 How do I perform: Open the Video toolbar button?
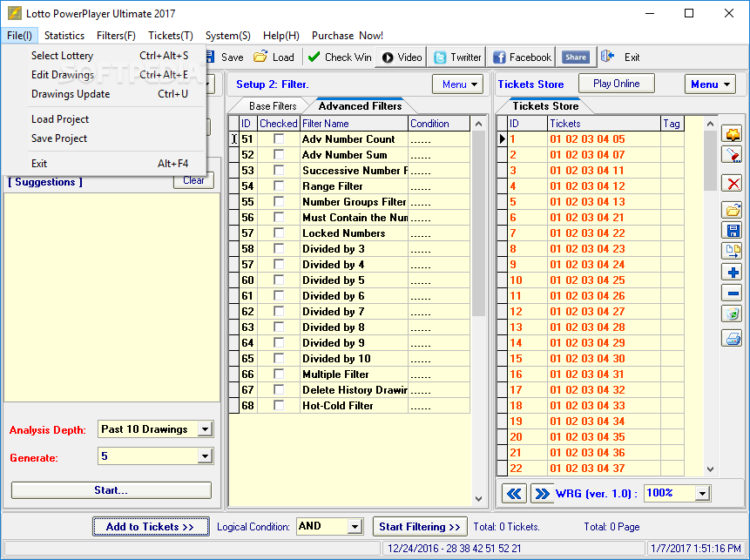(x=402, y=57)
